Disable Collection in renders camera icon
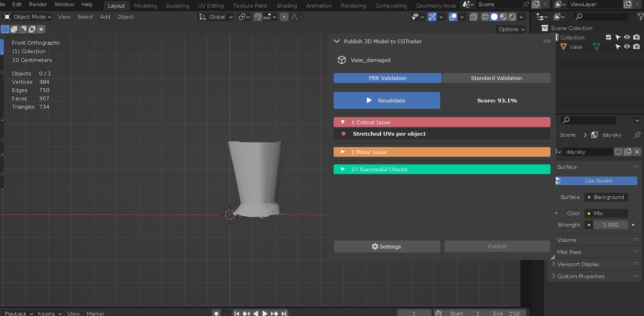The width and height of the screenshot is (644, 316). click(636, 37)
